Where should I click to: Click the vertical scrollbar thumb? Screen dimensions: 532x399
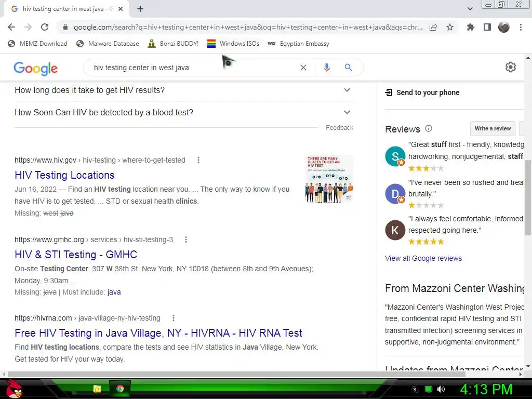click(528, 197)
